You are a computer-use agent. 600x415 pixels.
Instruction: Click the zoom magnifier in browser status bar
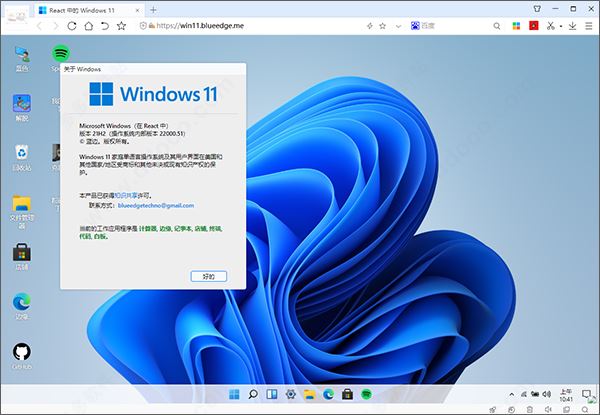(585, 410)
